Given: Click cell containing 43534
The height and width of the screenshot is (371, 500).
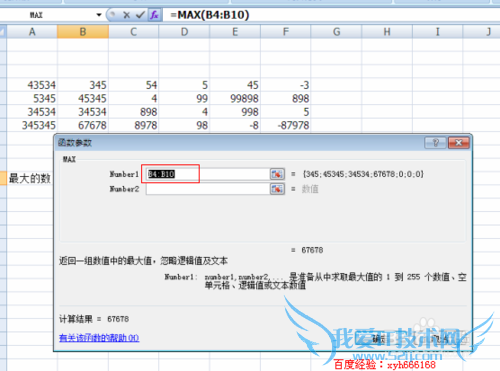Looking at the screenshot, I should click(32, 85).
